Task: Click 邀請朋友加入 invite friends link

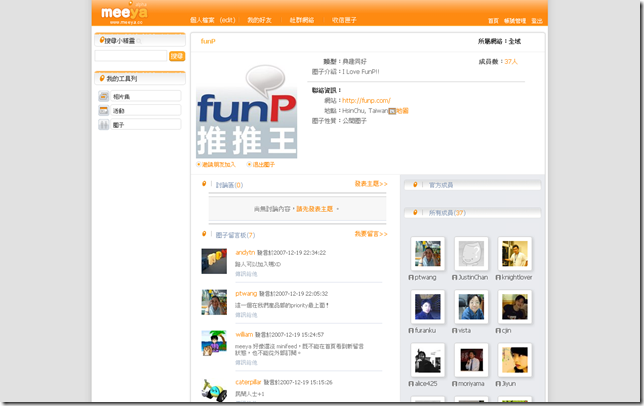Action: [x=218, y=164]
